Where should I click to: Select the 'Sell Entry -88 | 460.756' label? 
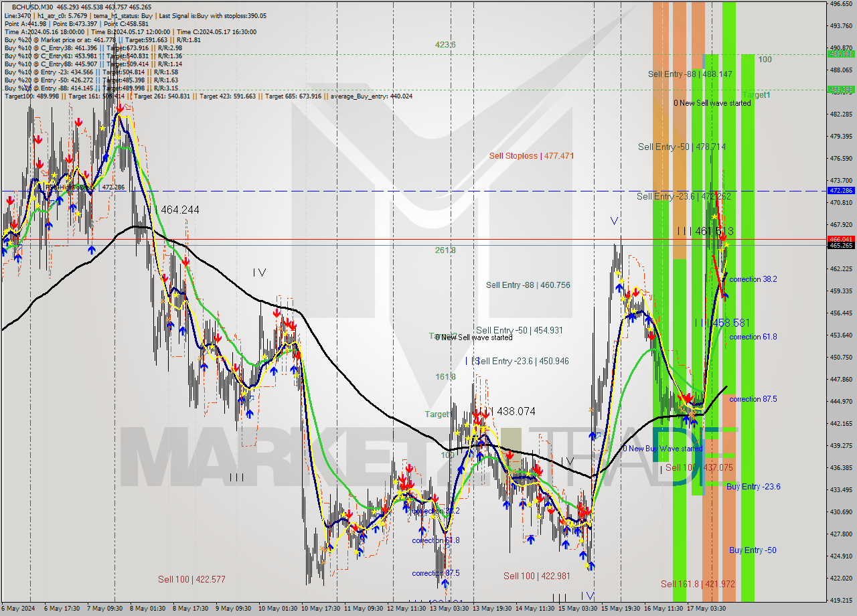(x=528, y=285)
